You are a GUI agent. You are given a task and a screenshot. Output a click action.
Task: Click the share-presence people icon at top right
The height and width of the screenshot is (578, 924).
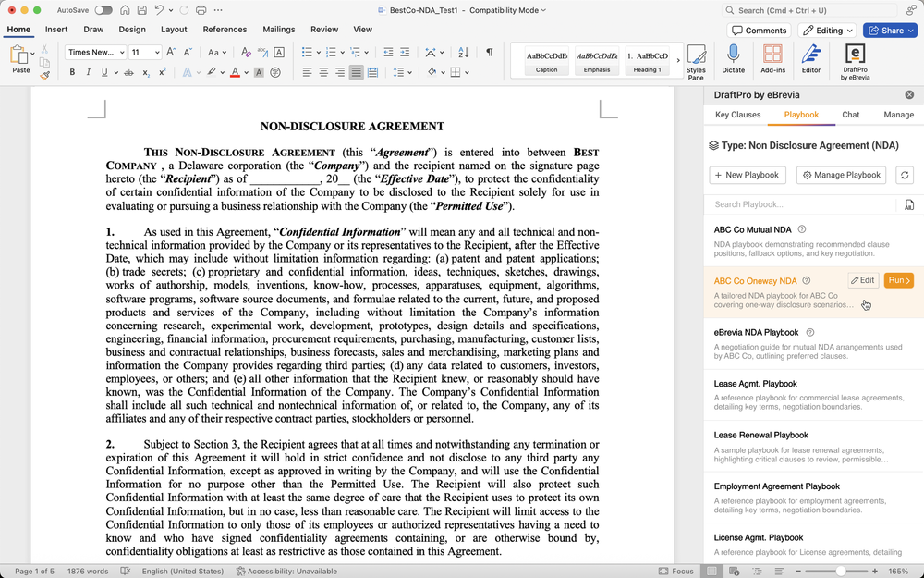click(x=911, y=10)
